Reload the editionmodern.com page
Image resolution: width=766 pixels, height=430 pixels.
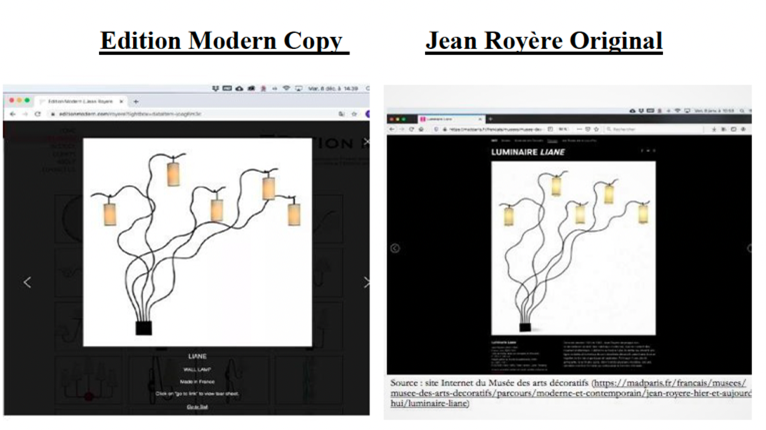pyautogui.click(x=38, y=114)
